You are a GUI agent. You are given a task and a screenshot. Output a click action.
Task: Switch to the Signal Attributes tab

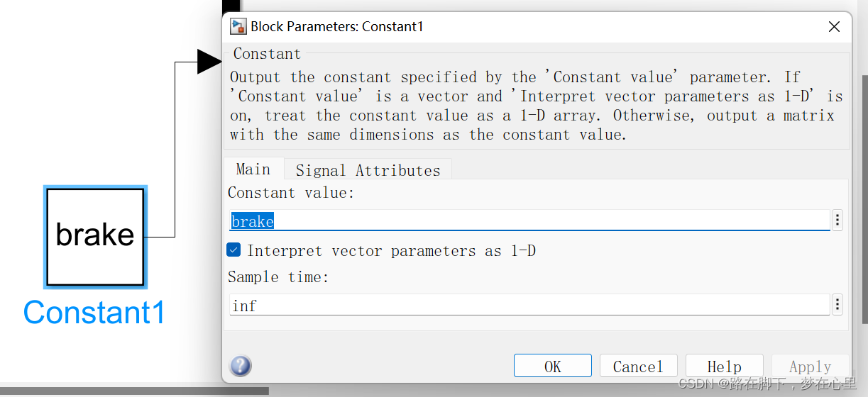point(368,170)
